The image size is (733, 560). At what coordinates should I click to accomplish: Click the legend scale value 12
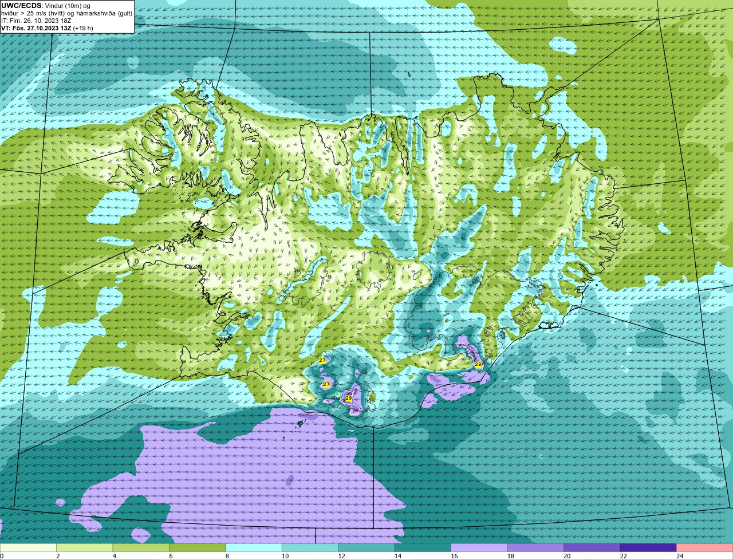tap(341, 556)
